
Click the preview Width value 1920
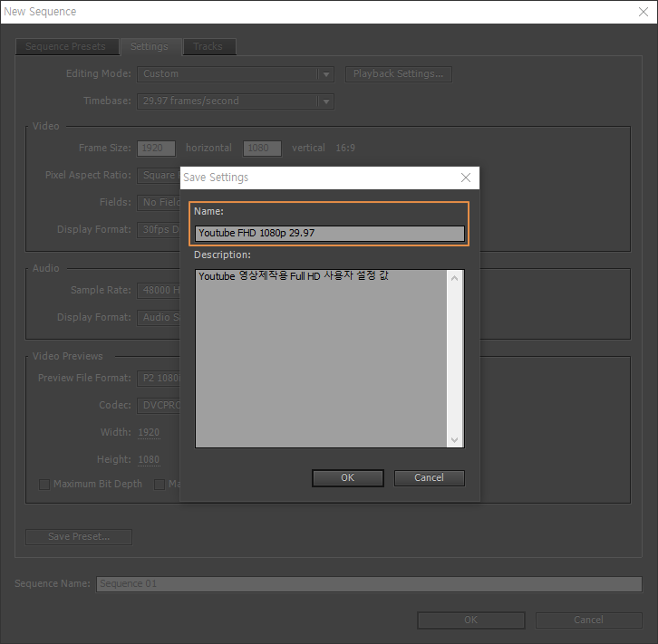tap(149, 433)
